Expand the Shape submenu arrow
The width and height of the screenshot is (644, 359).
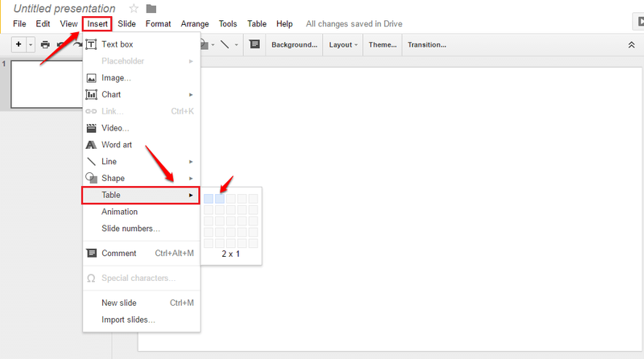191,178
